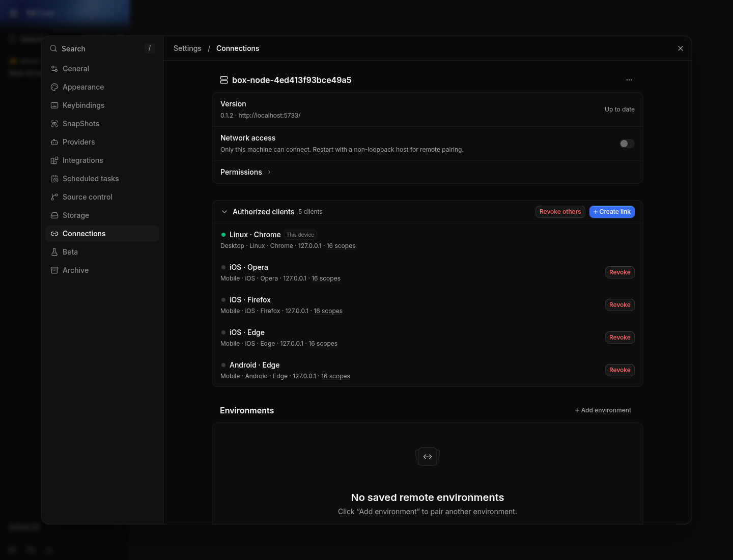Click the server icon beside box-node name

tap(224, 80)
